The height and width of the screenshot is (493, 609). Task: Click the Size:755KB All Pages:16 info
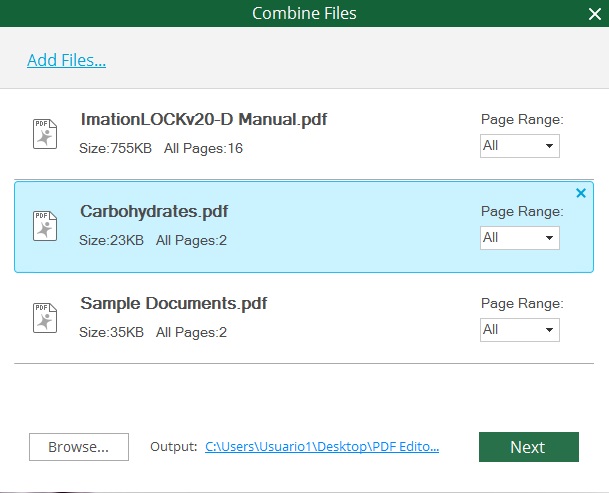click(161, 148)
